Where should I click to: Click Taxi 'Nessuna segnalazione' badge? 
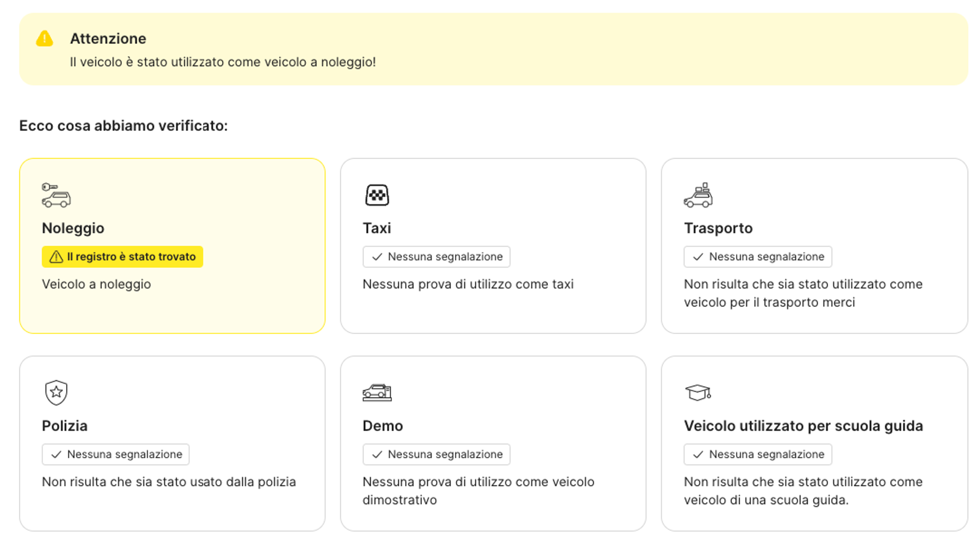point(436,257)
